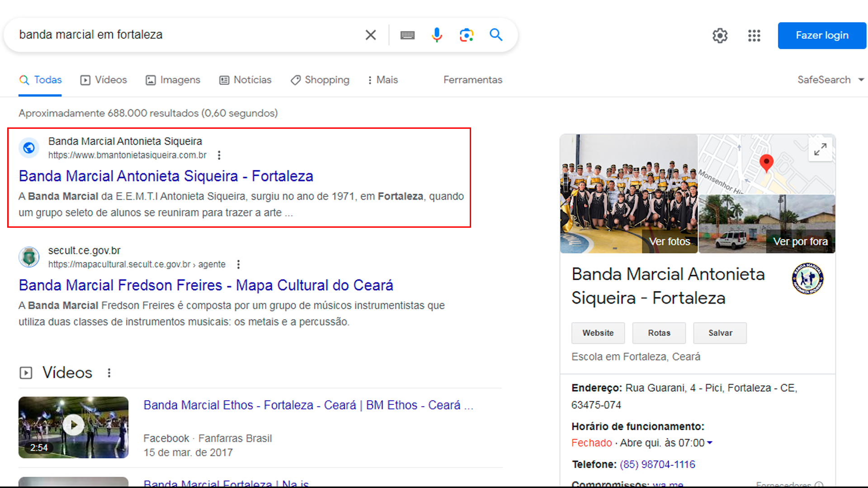Click the search query input field
This screenshot has height=488, width=868.
(x=188, y=35)
